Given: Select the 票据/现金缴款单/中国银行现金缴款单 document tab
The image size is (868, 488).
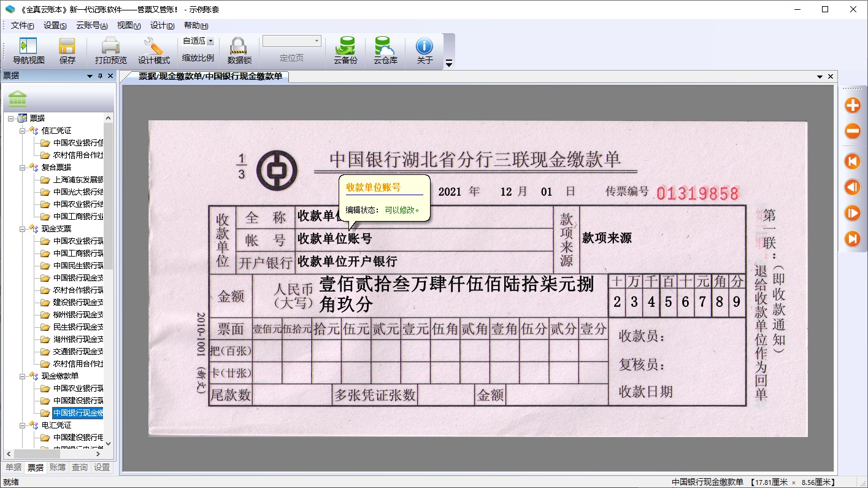Looking at the screenshot, I should point(210,77).
